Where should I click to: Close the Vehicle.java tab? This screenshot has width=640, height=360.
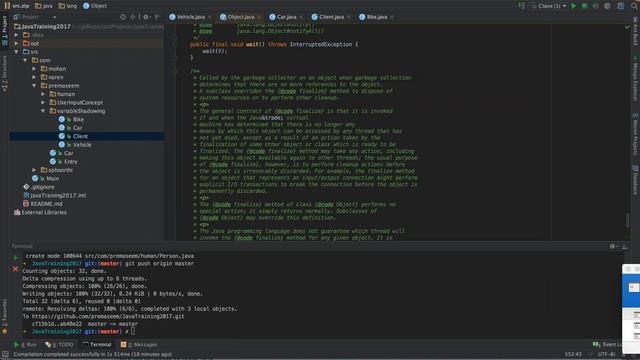tap(210, 17)
